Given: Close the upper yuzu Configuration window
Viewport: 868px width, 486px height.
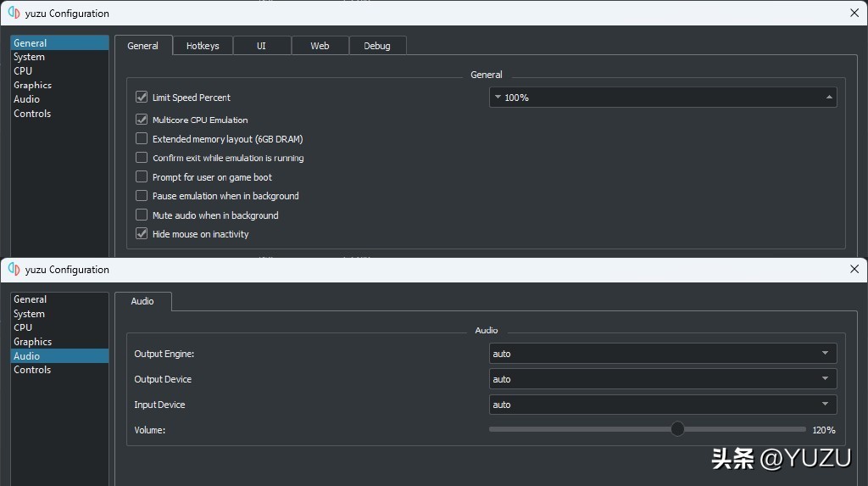Looking at the screenshot, I should pos(854,14).
